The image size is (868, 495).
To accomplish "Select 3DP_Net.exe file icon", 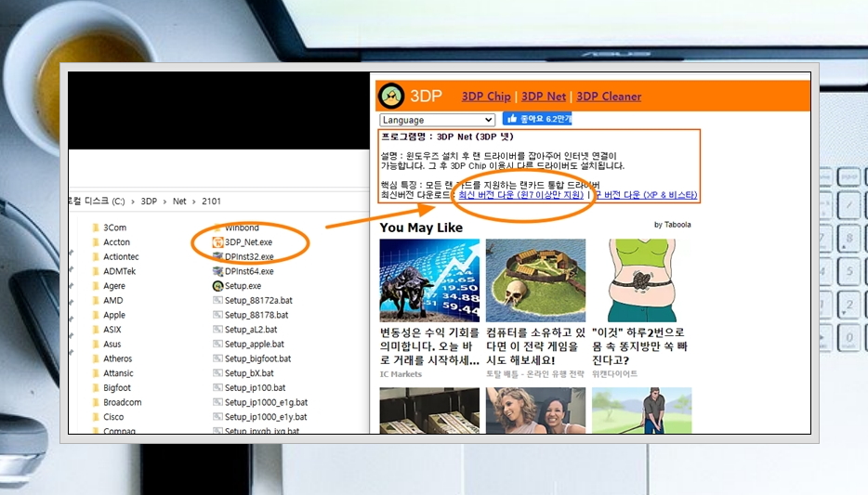I will pos(217,242).
